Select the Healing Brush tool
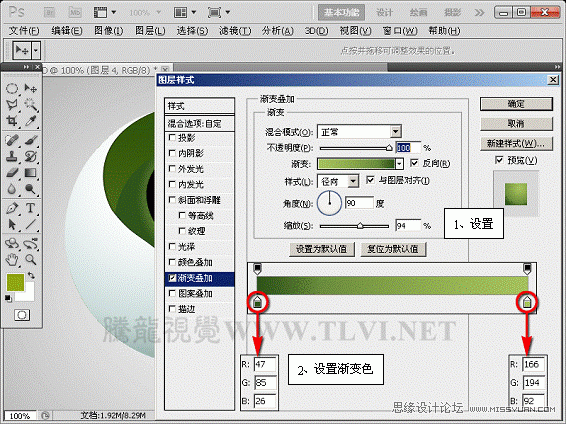 click(x=12, y=140)
